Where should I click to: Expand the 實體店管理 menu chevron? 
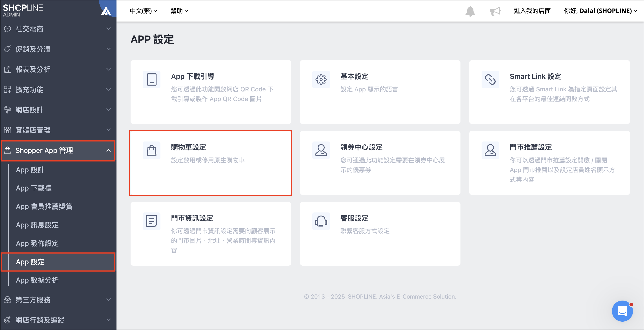109,130
